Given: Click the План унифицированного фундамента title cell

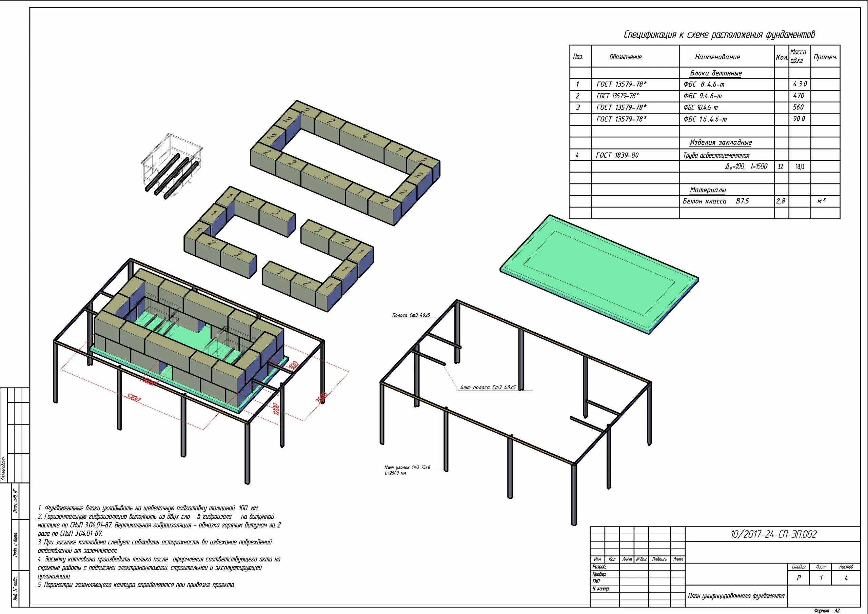Looking at the screenshot, I should (736, 596).
